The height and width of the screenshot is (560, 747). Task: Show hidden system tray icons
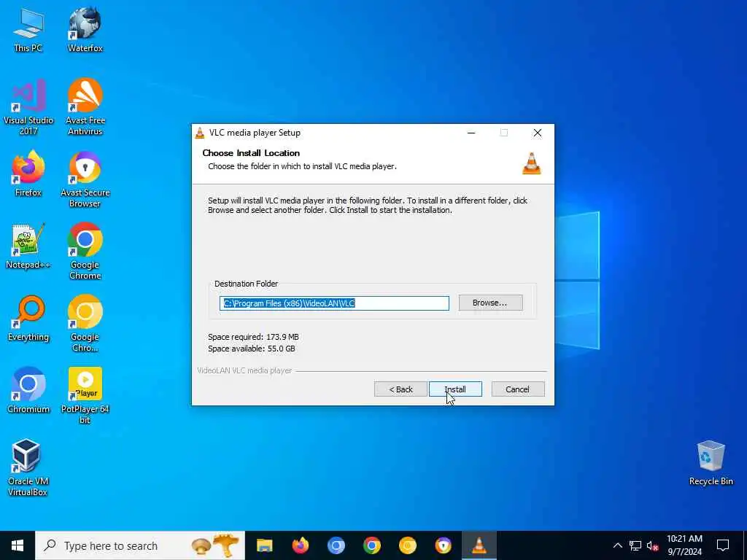tap(617, 545)
